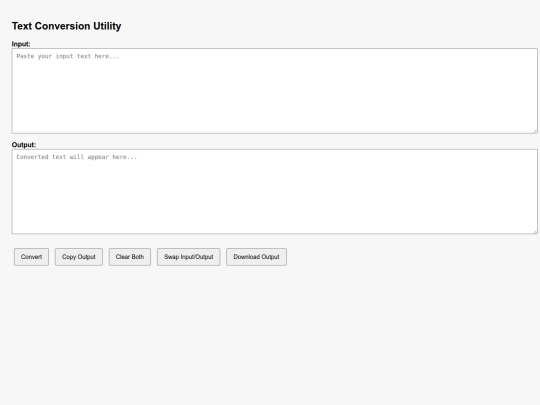Download the result via Download Output
The height and width of the screenshot is (405, 540).
pos(256,257)
